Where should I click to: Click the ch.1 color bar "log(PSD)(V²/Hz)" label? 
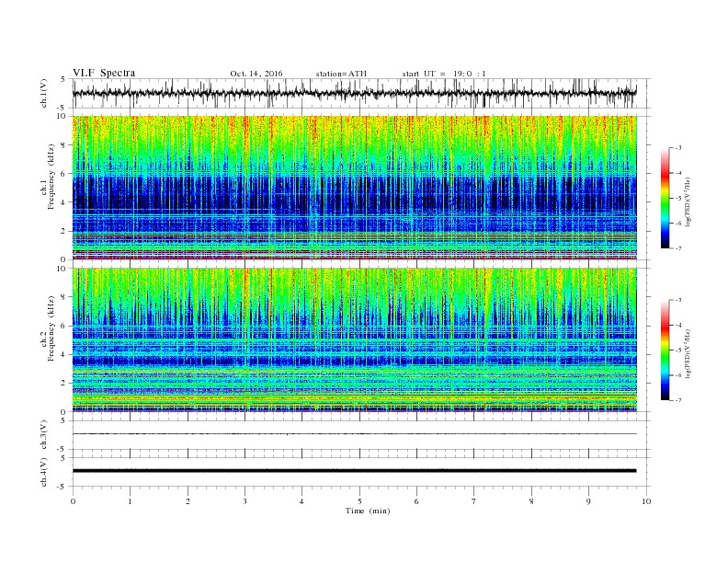[x=688, y=201]
